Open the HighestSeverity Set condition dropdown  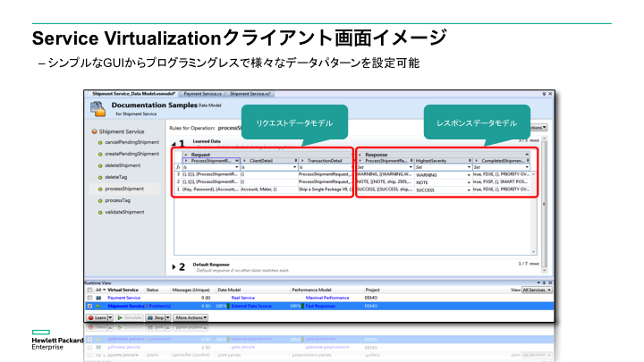[x=469, y=167]
